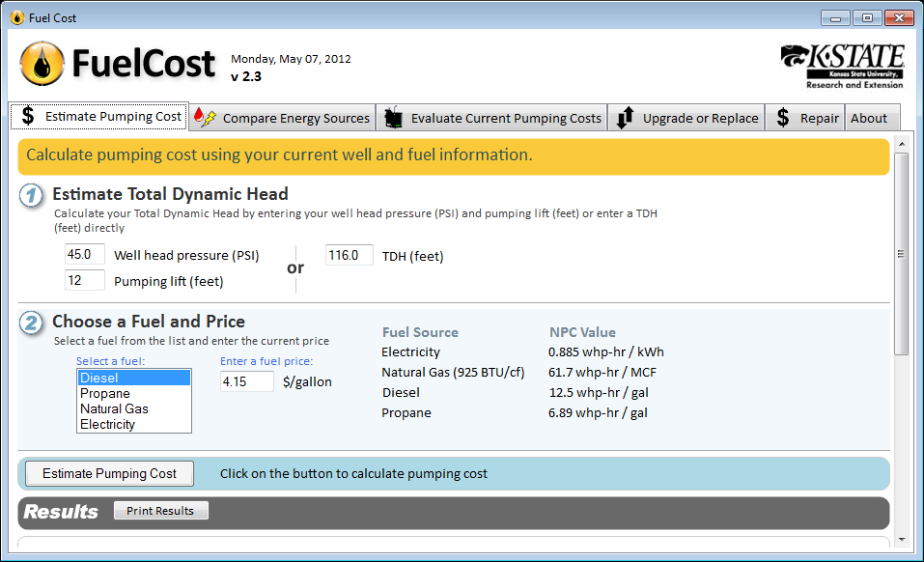The height and width of the screenshot is (562, 924).
Task: Click the 'Choose a Fuel and Price' heading
Action: click(149, 321)
